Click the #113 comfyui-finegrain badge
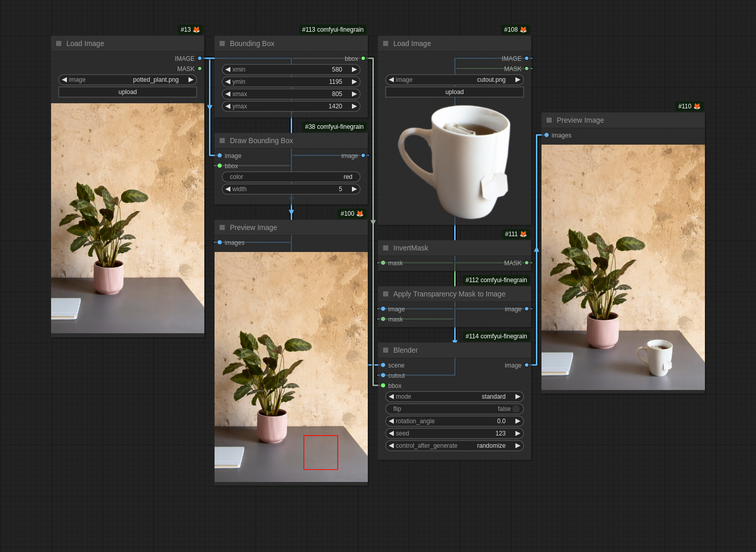The height and width of the screenshot is (552, 756). pos(333,30)
